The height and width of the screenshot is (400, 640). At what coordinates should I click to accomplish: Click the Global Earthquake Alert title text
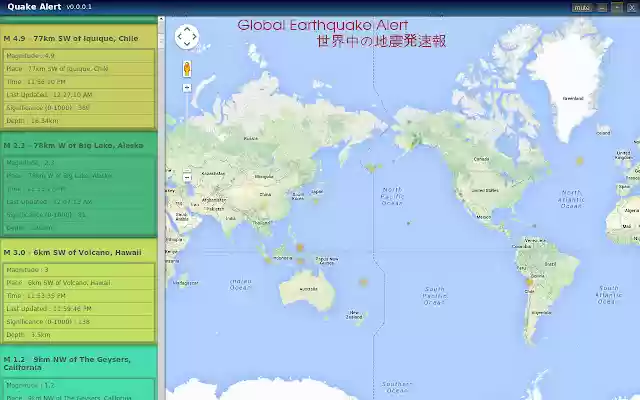pos(322,25)
